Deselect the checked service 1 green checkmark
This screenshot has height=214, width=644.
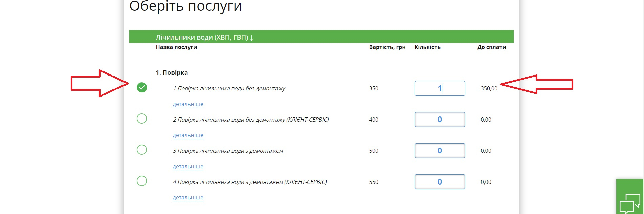point(142,88)
